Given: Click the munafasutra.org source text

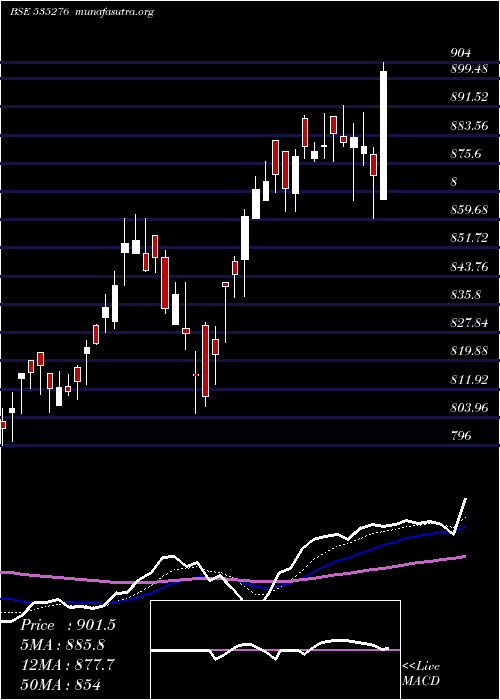Looking at the screenshot, I should tap(115, 12).
